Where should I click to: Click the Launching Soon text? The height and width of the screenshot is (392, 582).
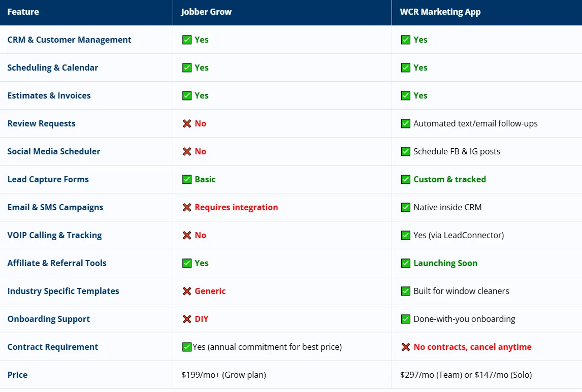point(445,263)
